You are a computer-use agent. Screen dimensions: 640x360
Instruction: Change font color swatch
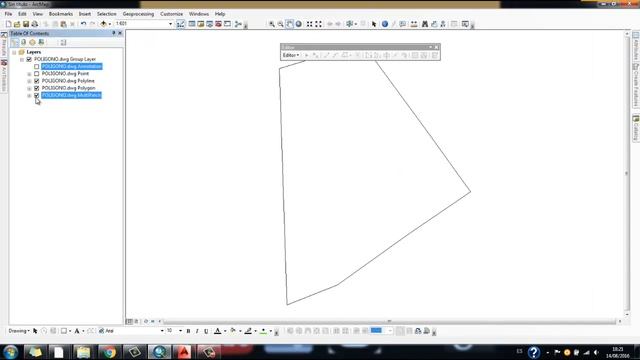218,331
